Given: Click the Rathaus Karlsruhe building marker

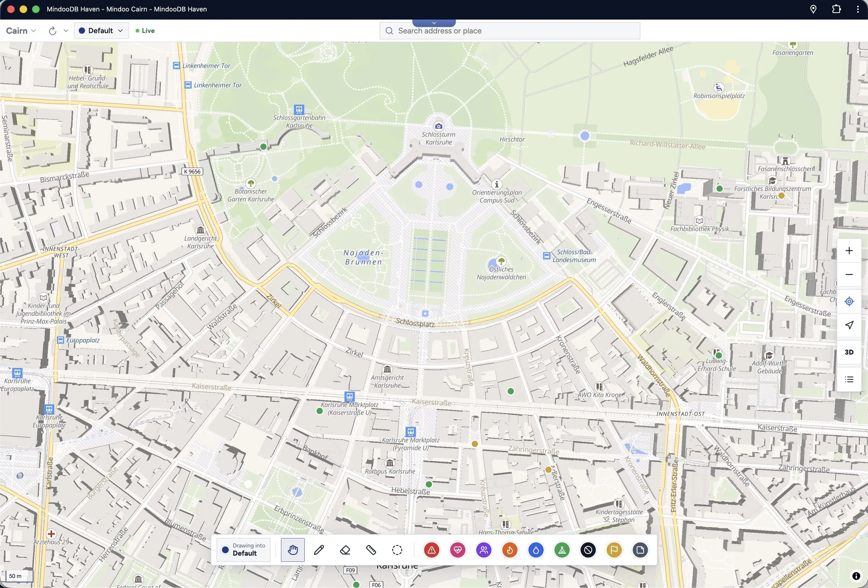Looking at the screenshot, I should pos(390,463).
